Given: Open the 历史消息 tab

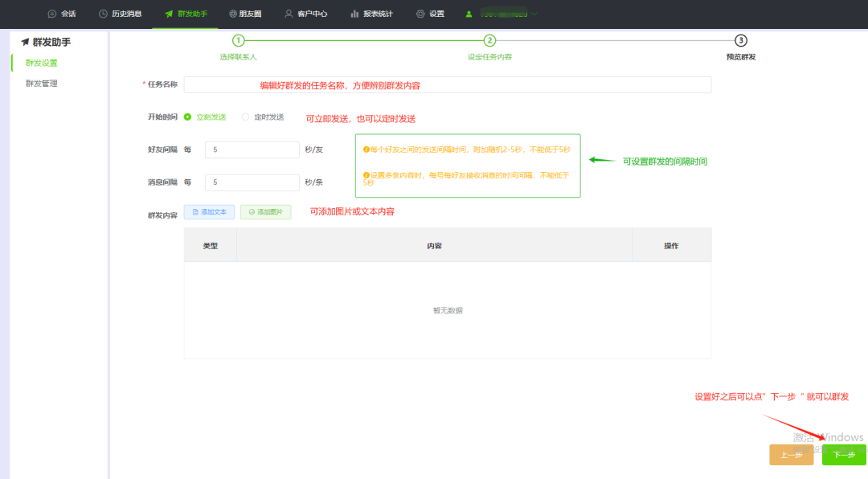Looking at the screenshot, I should point(120,14).
